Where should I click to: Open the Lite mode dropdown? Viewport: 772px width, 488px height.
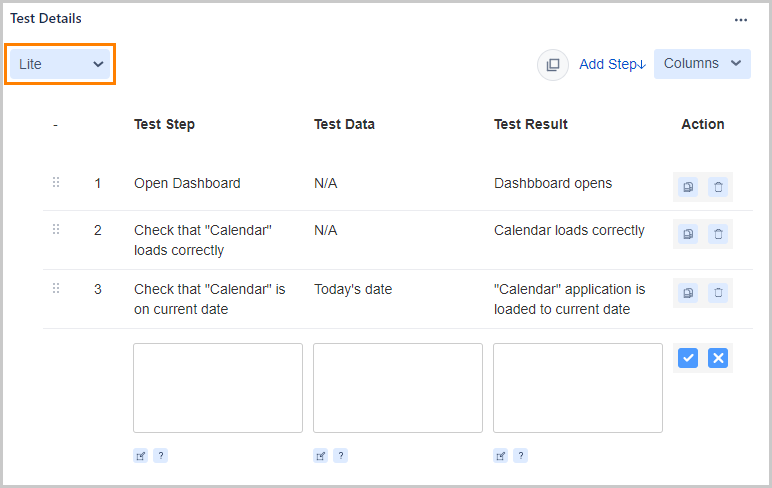(x=60, y=64)
